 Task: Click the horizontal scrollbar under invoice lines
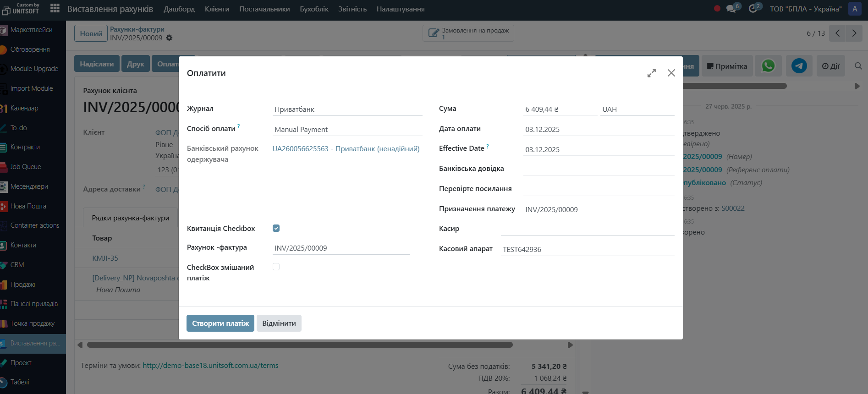pos(300,345)
